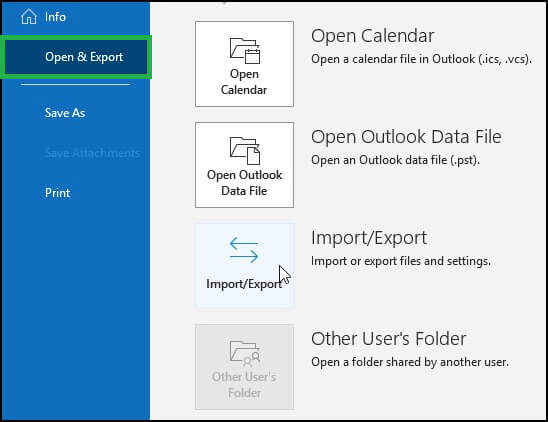Click the Info home icon
The height and width of the screenshot is (422, 548).
29,16
